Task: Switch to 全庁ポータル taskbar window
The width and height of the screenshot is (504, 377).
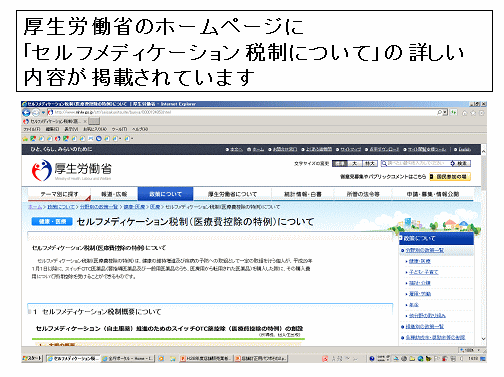Action: coord(127,359)
